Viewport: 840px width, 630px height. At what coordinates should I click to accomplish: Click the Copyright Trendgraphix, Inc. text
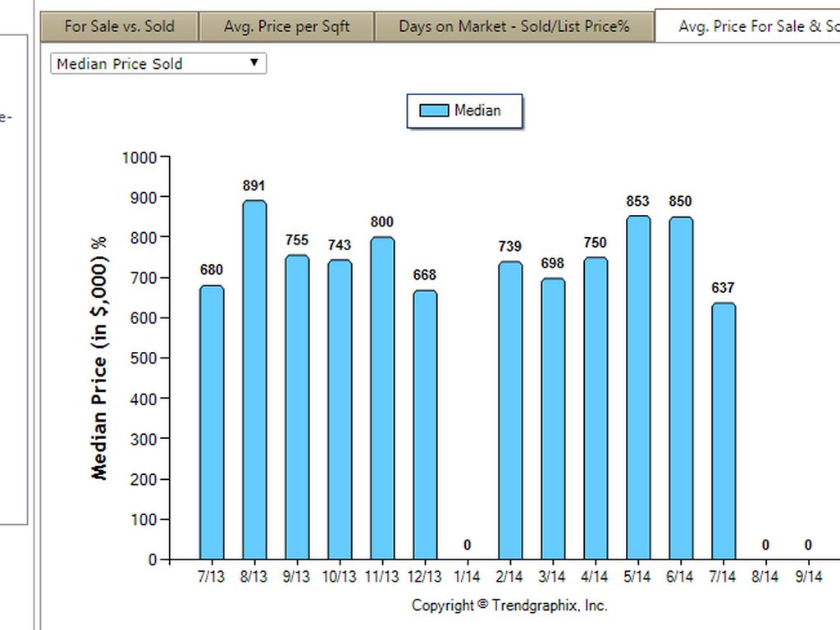509,605
